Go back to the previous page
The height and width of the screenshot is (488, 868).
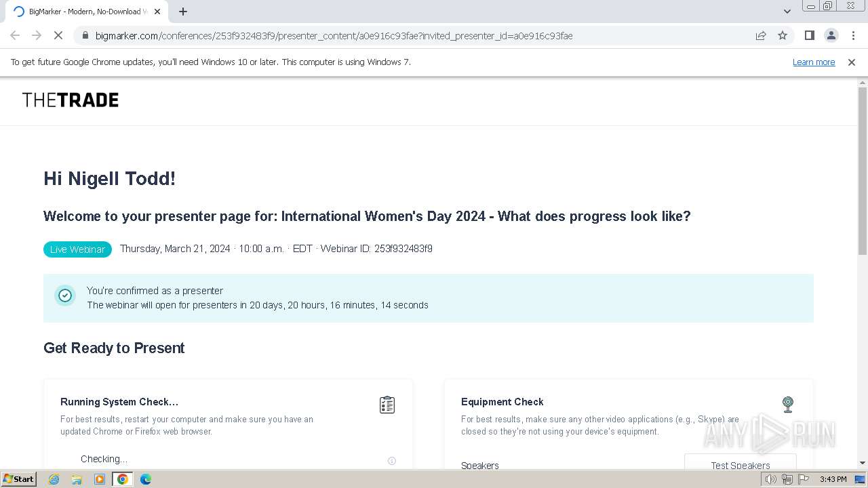pos(15,35)
